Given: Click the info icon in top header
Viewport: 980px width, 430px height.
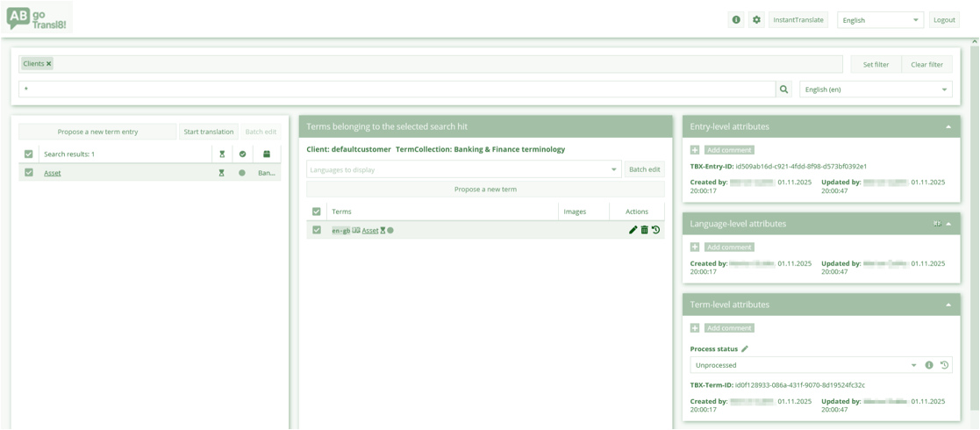Looking at the screenshot, I should point(736,20).
